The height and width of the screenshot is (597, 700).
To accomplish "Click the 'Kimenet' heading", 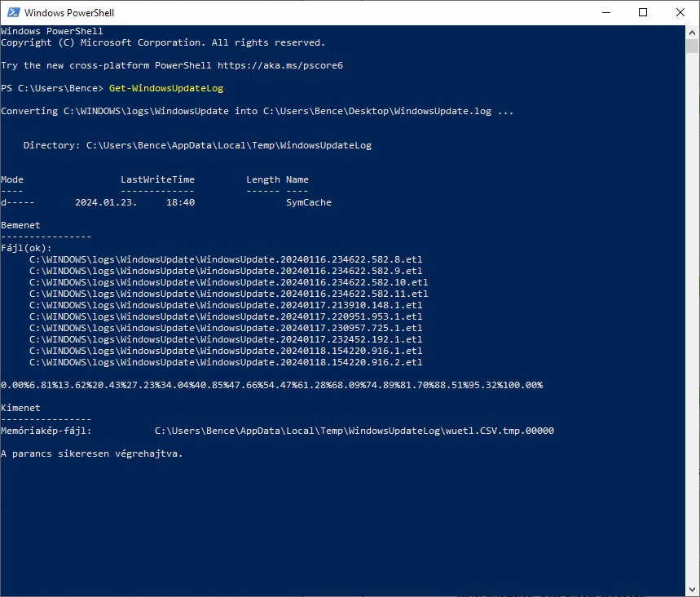I will tap(20, 408).
